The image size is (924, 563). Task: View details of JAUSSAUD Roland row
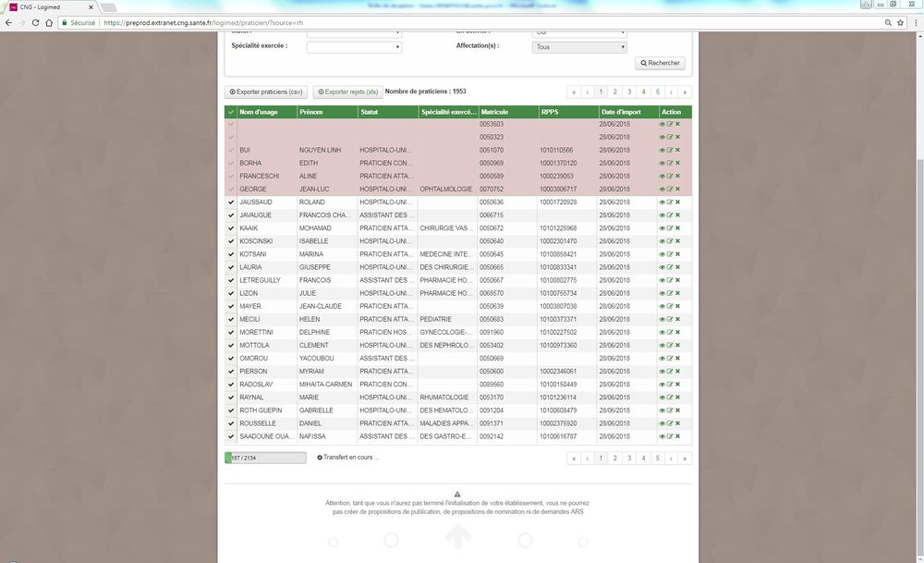662,202
